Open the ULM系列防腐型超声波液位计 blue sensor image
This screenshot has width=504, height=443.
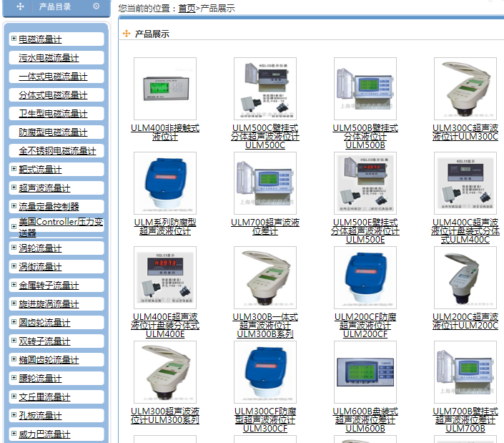pos(165,183)
